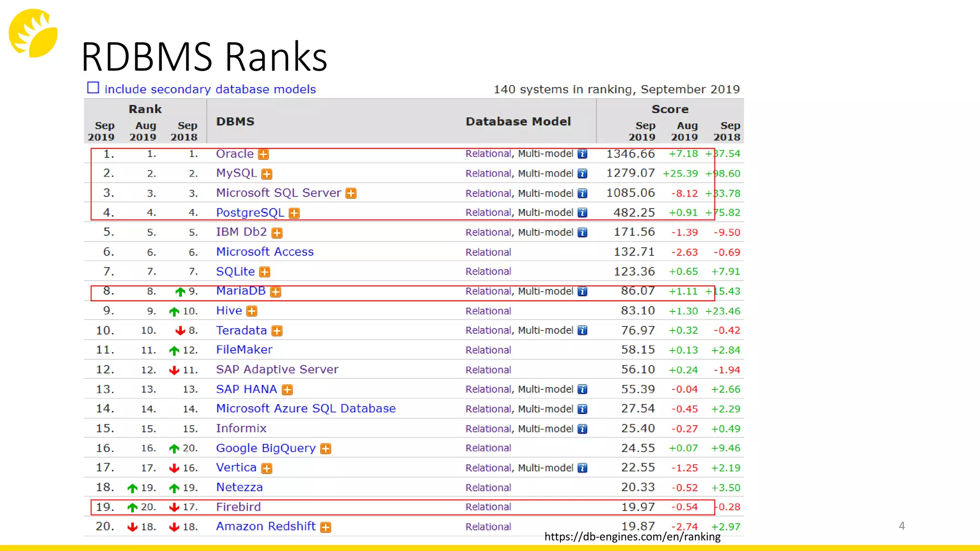Open the PostgreSQL DBMS link
Screen dimensions: 980x551
[x=250, y=213]
